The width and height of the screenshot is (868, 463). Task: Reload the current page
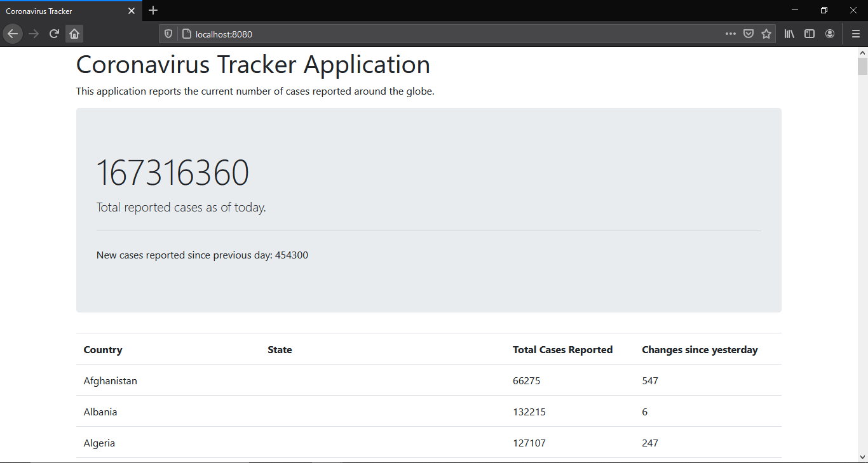[x=54, y=33]
